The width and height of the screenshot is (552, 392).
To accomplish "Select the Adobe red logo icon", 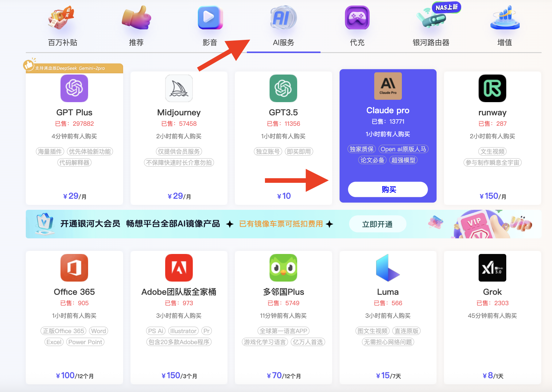I will 179,268.
